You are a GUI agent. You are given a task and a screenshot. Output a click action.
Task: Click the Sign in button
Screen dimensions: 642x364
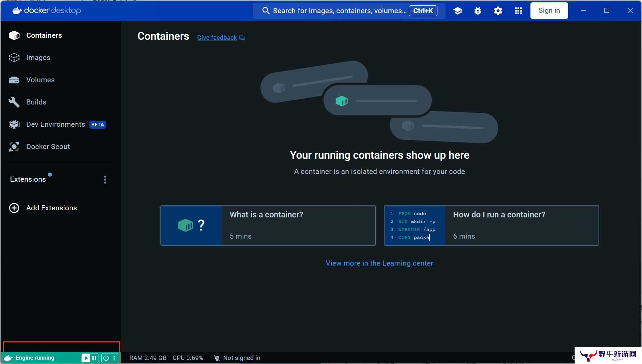coord(549,10)
